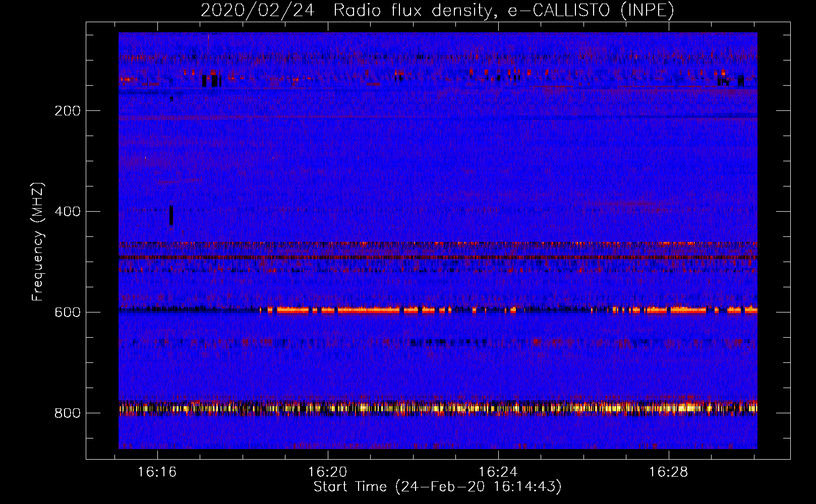This screenshot has width=816, height=504.
Task: Click the 16:28 time tick label
Action: (x=669, y=472)
